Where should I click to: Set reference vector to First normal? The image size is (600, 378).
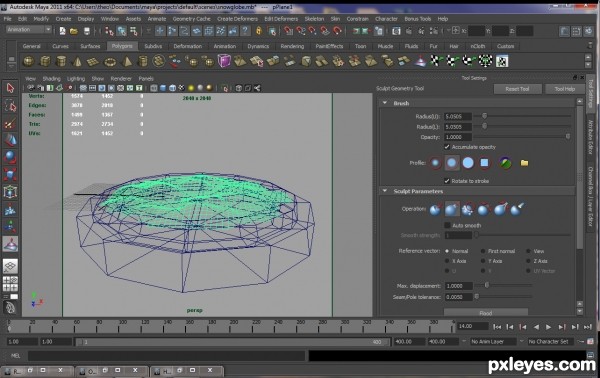(483, 251)
